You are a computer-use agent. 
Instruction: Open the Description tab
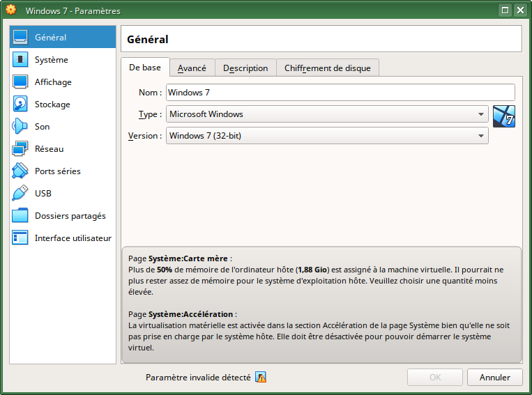245,68
